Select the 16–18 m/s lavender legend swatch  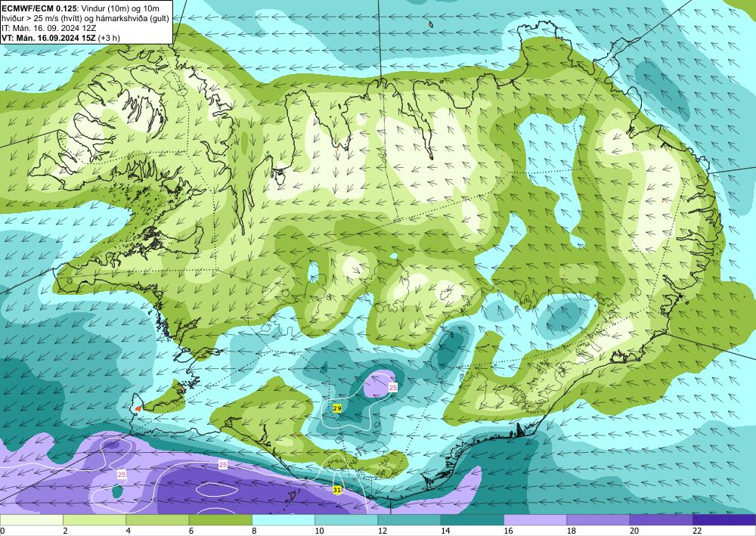[x=535, y=519]
